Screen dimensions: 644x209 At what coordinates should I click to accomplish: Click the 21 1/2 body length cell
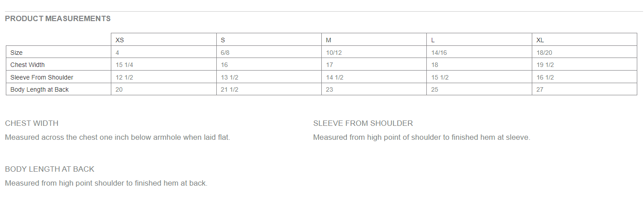coord(230,89)
